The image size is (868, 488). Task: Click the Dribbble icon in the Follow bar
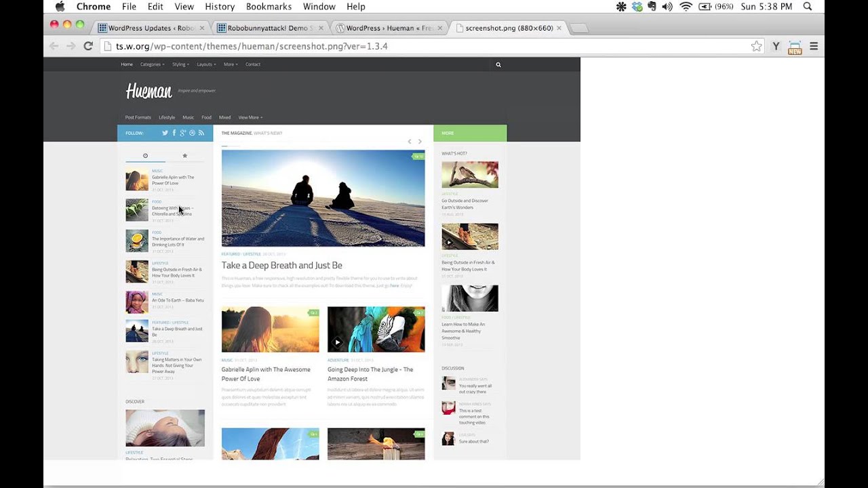click(x=192, y=133)
